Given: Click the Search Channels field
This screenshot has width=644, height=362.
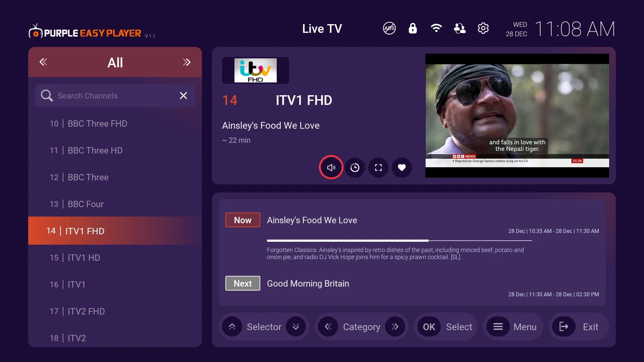Looking at the screenshot, I should pyautogui.click(x=115, y=96).
